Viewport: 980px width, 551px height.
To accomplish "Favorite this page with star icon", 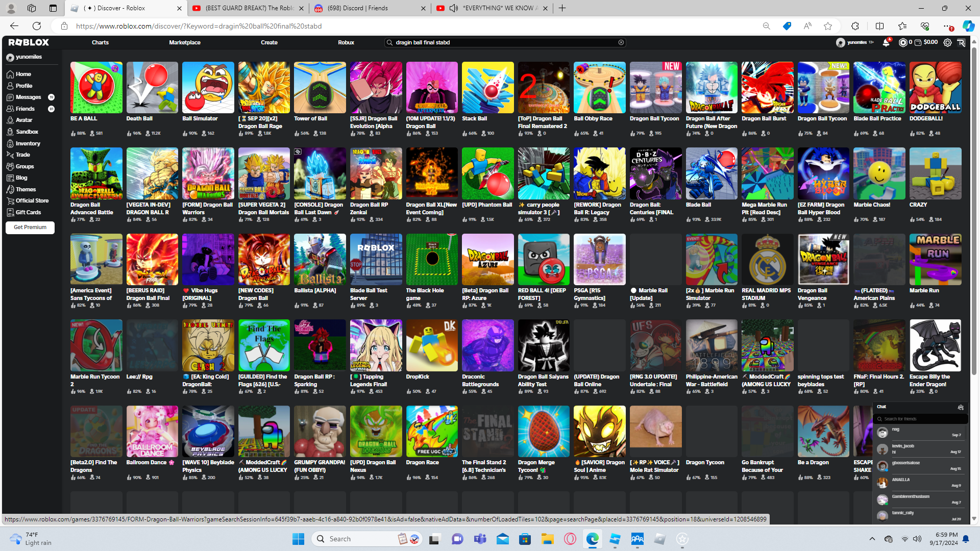I will [828, 26].
